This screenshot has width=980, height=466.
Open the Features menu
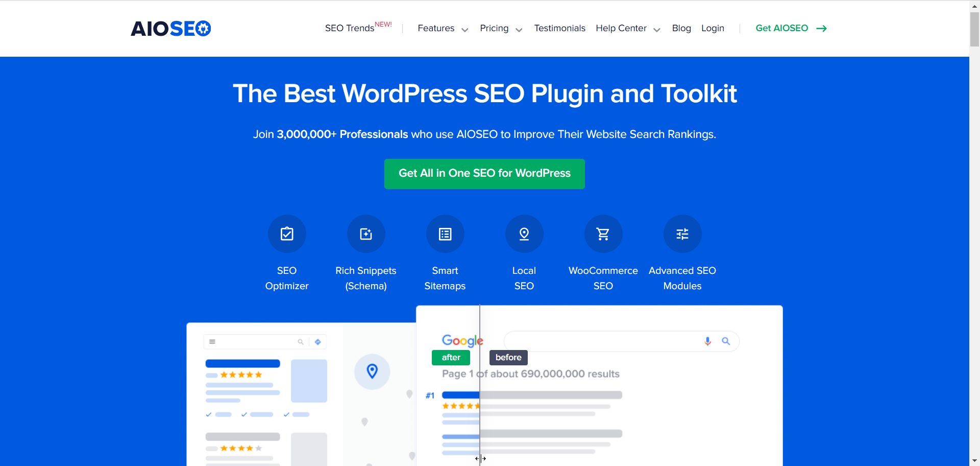pos(436,28)
